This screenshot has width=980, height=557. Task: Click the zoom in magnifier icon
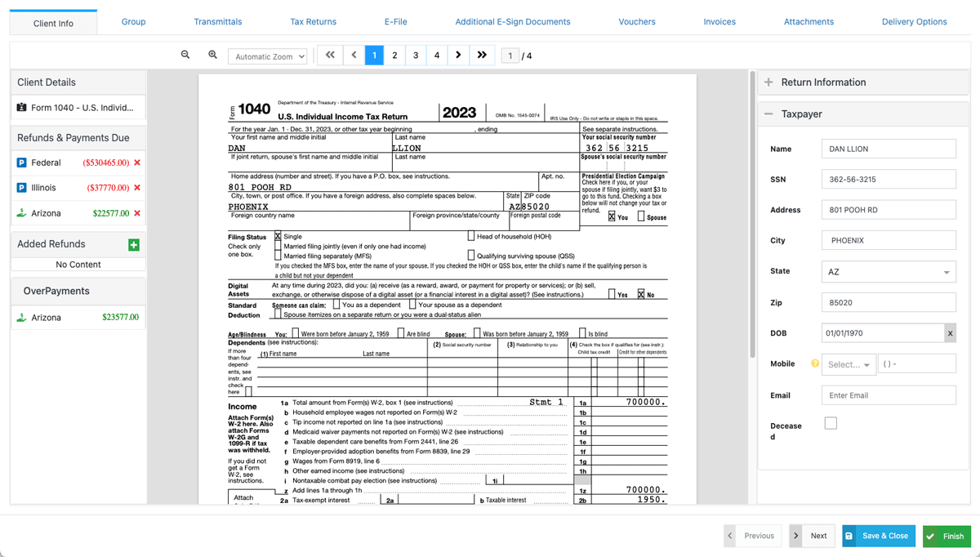click(x=212, y=55)
